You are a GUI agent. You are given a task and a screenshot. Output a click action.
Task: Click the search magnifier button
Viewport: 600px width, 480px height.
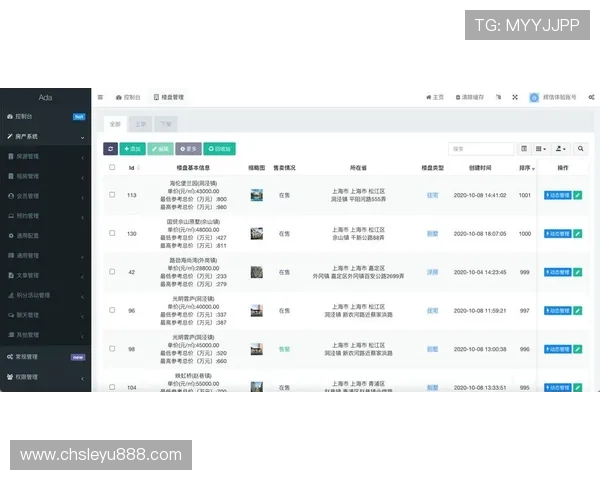pos(580,149)
